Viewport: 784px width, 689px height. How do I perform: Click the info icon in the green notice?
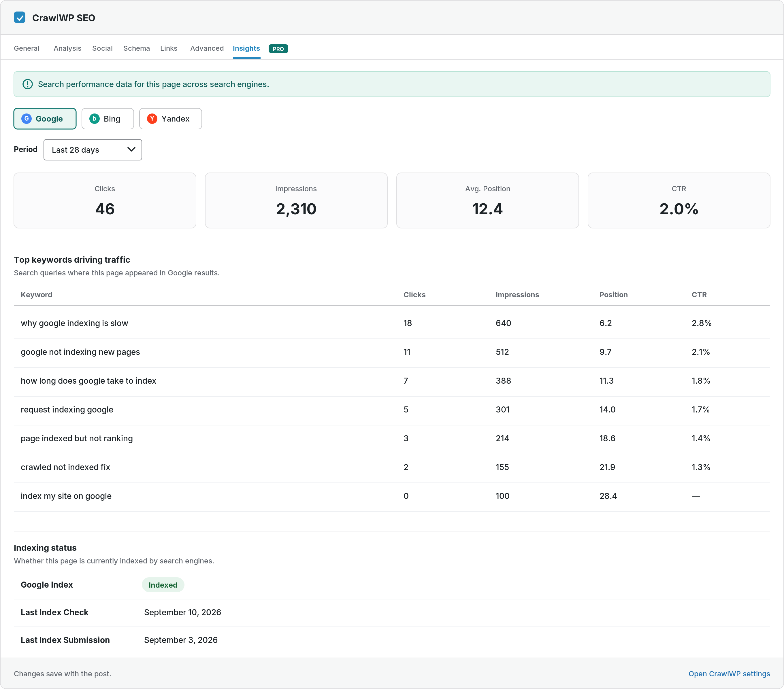28,84
